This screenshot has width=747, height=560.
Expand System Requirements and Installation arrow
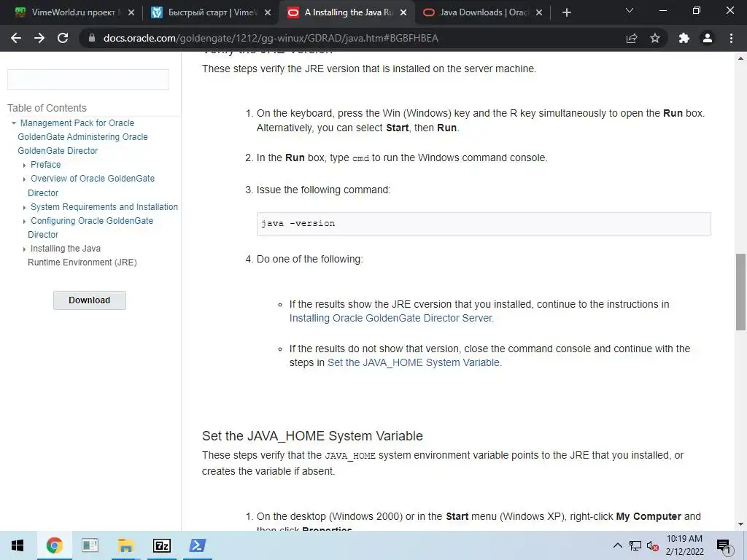(x=24, y=207)
